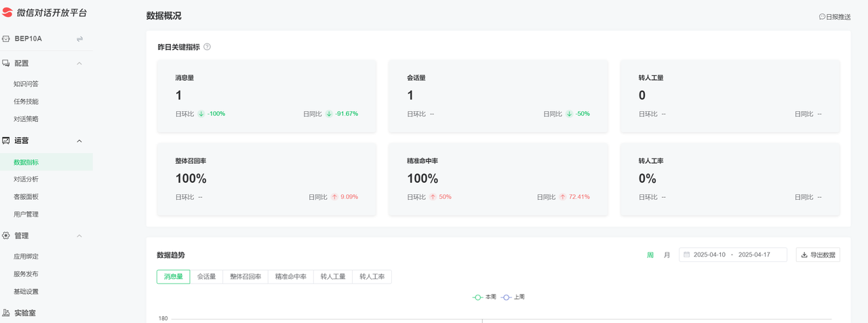
Task: Select the 月 time range option
Action: [x=667, y=255]
